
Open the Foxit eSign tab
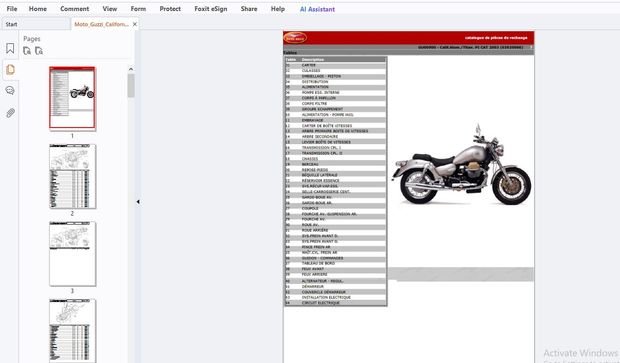pos(211,9)
